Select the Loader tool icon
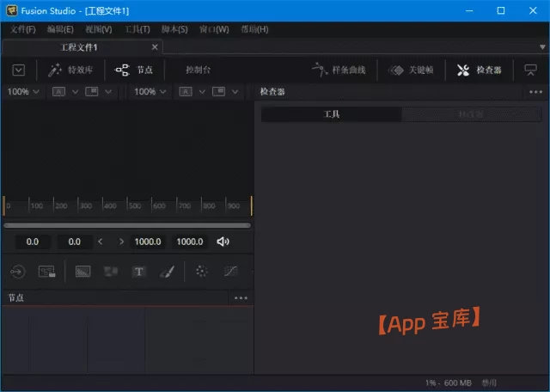The image size is (550, 392). pos(17,272)
